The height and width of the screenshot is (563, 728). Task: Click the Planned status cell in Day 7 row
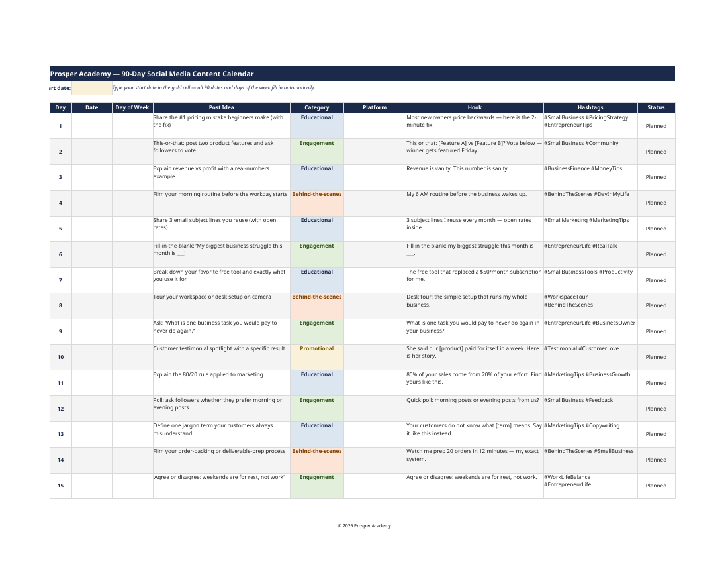(656, 280)
